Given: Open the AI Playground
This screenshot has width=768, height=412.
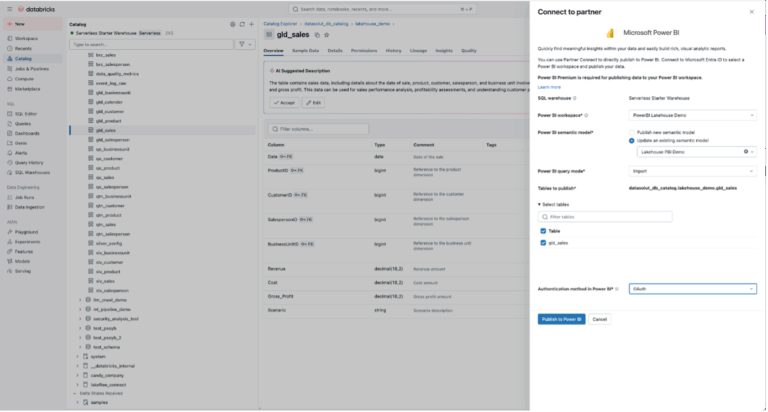Looking at the screenshot, I should [26, 232].
